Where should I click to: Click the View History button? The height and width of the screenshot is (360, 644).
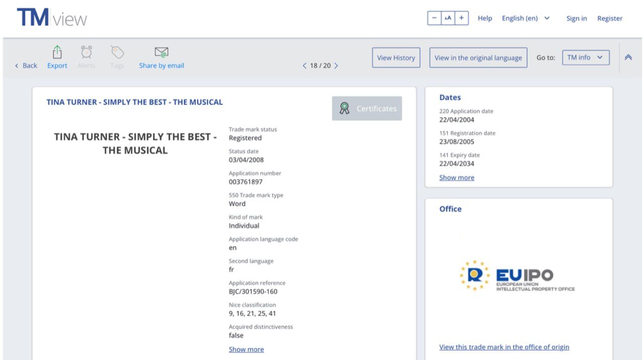click(x=396, y=58)
